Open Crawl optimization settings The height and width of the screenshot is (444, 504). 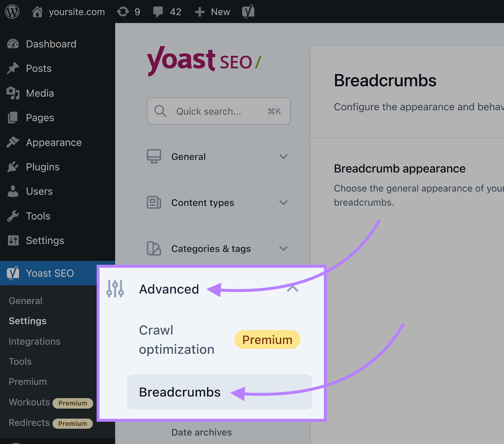(176, 340)
